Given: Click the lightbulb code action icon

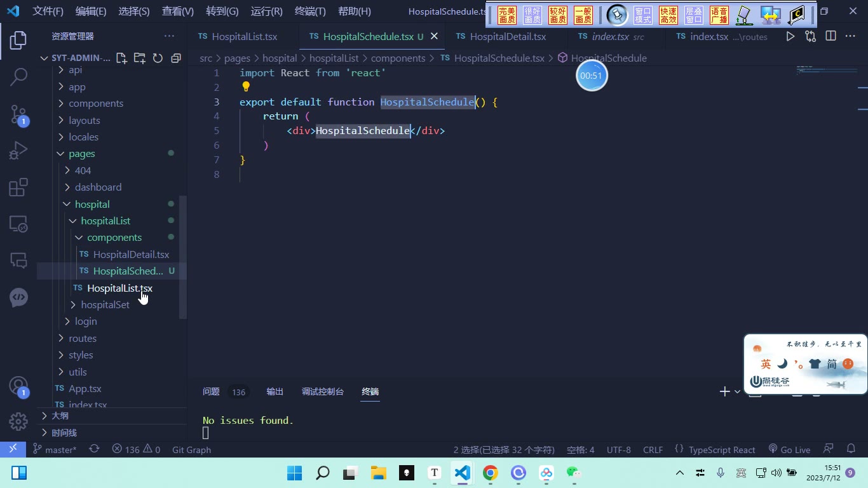Looking at the screenshot, I should pos(246,87).
